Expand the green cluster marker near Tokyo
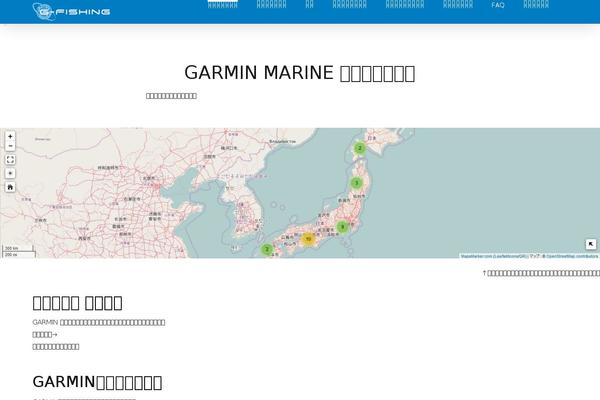The height and width of the screenshot is (400, 600). (342, 227)
